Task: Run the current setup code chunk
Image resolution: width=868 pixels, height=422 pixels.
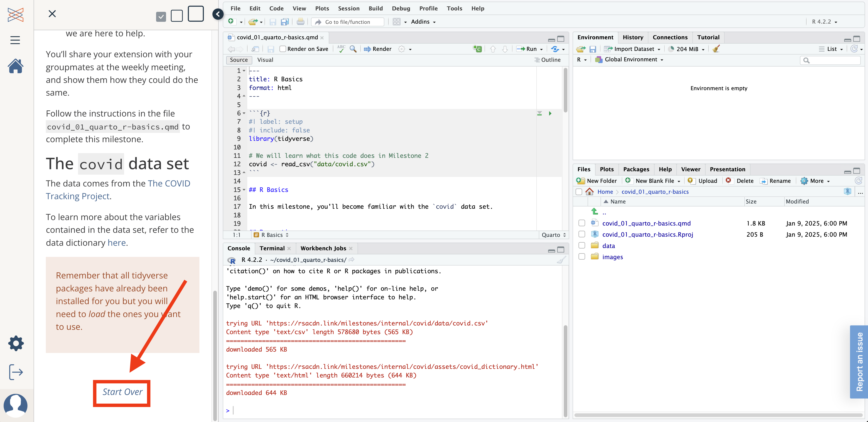Action: pyautogui.click(x=550, y=113)
